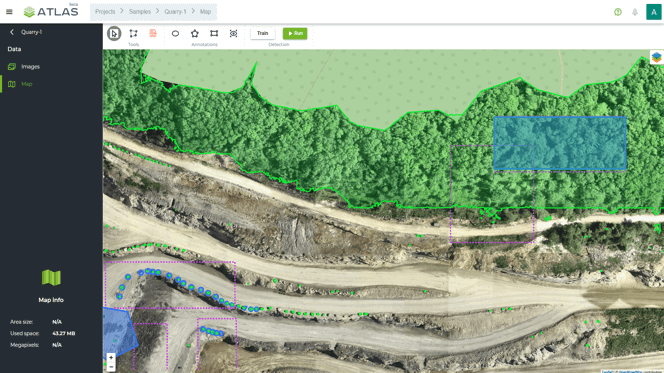Image resolution: width=664 pixels, height=373 pixels.
Task: Open Map in the sidebar
Action: pos(27,84)
